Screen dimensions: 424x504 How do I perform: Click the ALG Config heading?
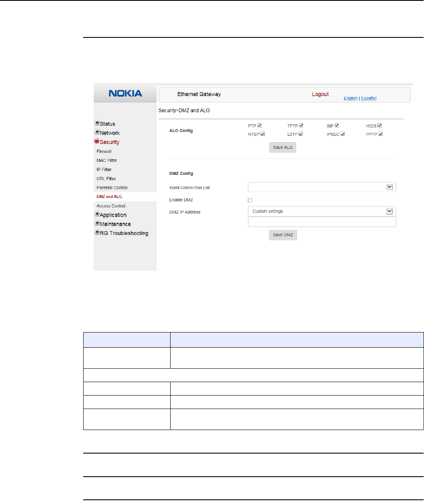coord(181,131)
